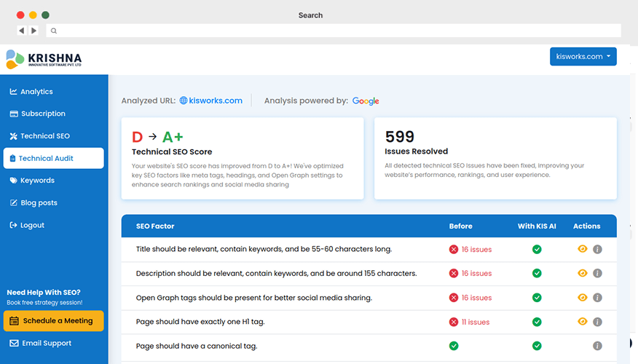Click the Logout option in the sidebar
The image size is (638, 364).
click(27, 225)
